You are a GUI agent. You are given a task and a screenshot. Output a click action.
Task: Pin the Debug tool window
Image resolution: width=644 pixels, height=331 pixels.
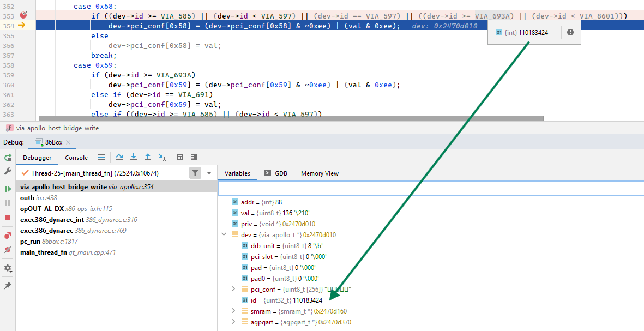[8, 284]
